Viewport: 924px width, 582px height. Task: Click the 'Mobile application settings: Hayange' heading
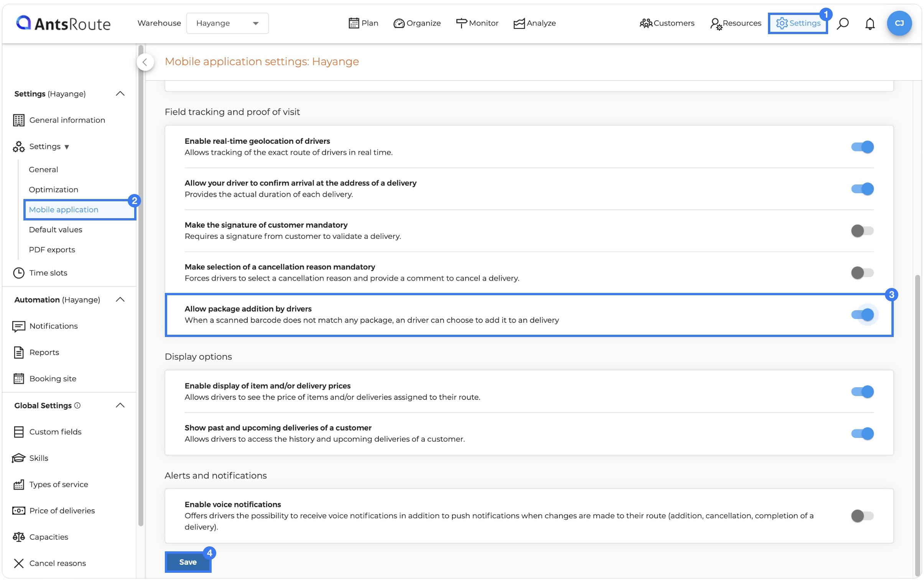tap(262, 61)
